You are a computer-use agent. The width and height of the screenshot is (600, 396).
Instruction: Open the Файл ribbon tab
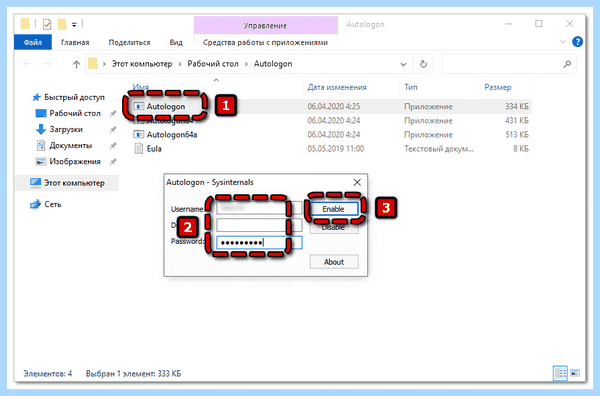click(33, 42)
